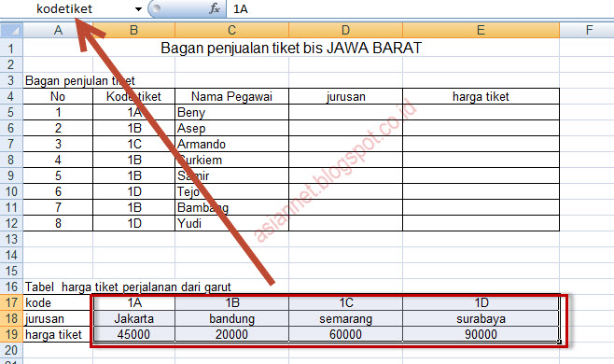
Task: Select the price cell 20000
Action: click(x=231, y=334)
